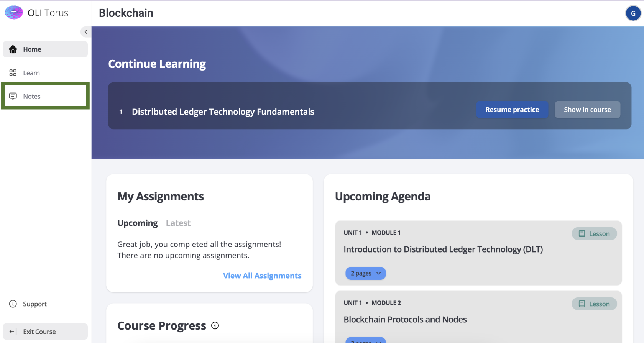This screenshot has height=343, width=644.
Task: Click the Notes speech bubble icon
Action: pos(13,96)
